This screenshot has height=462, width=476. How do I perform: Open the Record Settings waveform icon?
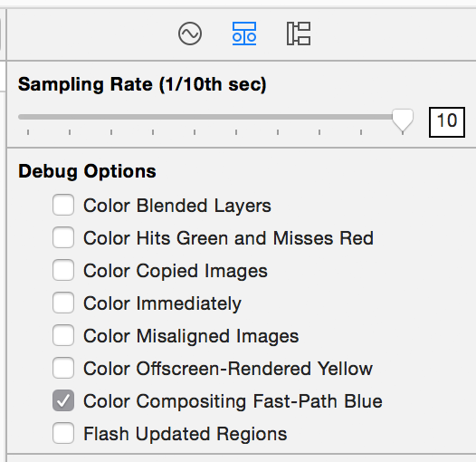click(x=190, y=34)
